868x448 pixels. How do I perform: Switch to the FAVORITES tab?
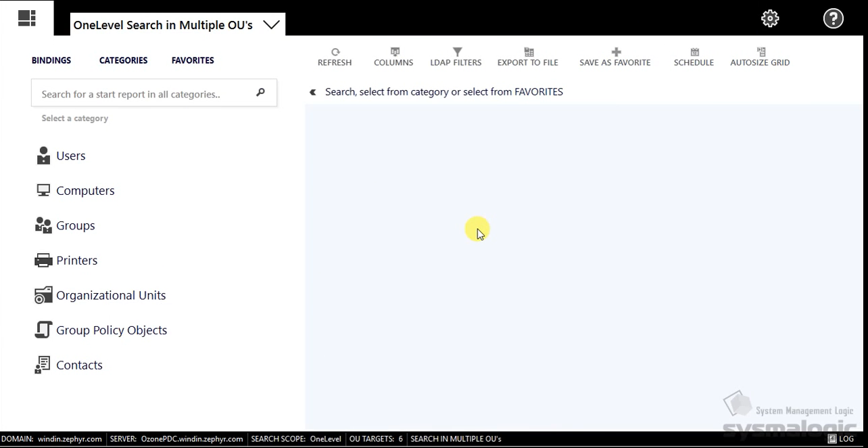click(193, 60)
